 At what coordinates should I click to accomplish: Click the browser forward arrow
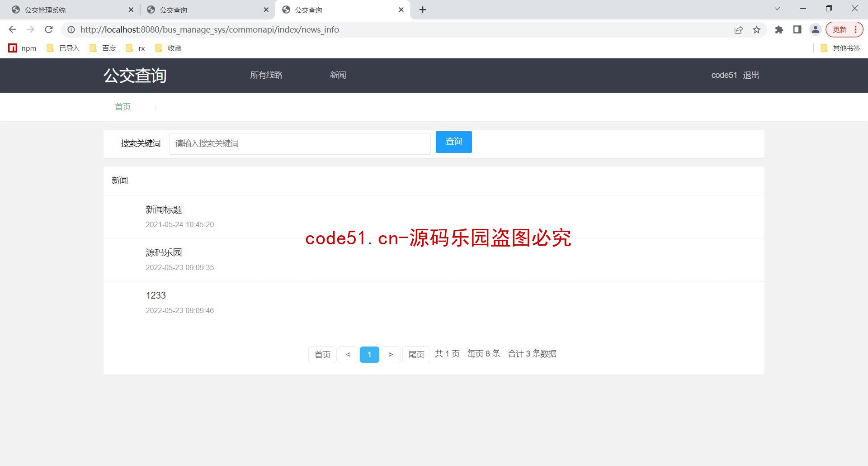(x=30, y=29)
